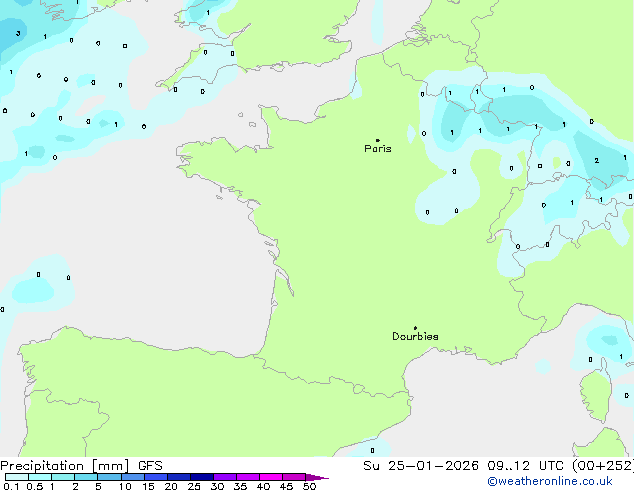Image resolution: width=634 pixels, height=490 pixels.
Task: Click the 'GFS' model label
Action: point(150,466)
